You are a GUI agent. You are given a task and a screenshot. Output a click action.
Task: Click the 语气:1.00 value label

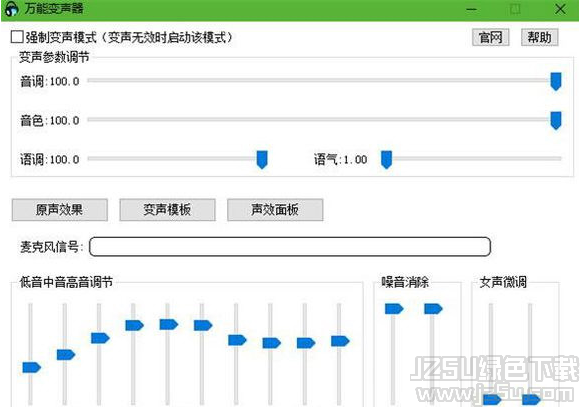click(x=340, y=160)
